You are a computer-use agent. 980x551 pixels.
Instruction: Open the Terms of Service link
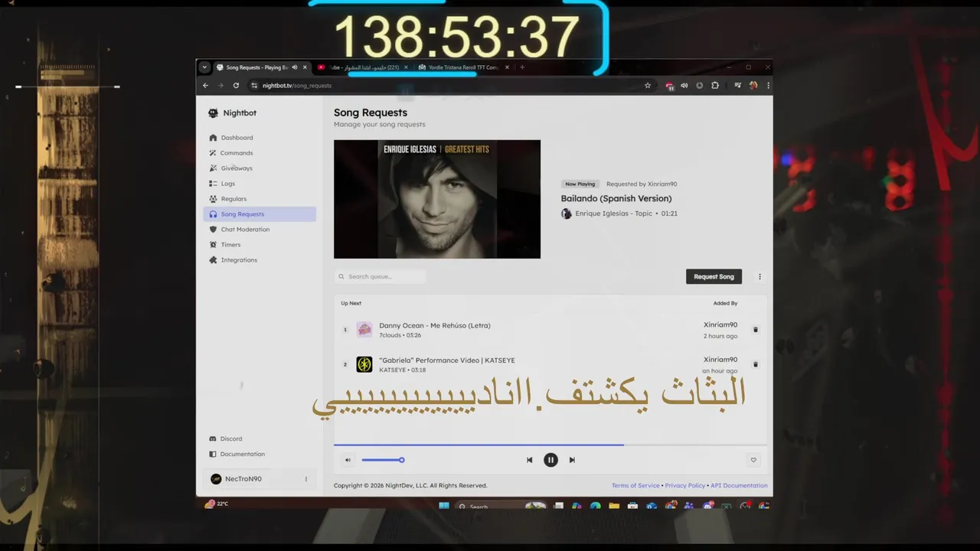click(635, 485)
